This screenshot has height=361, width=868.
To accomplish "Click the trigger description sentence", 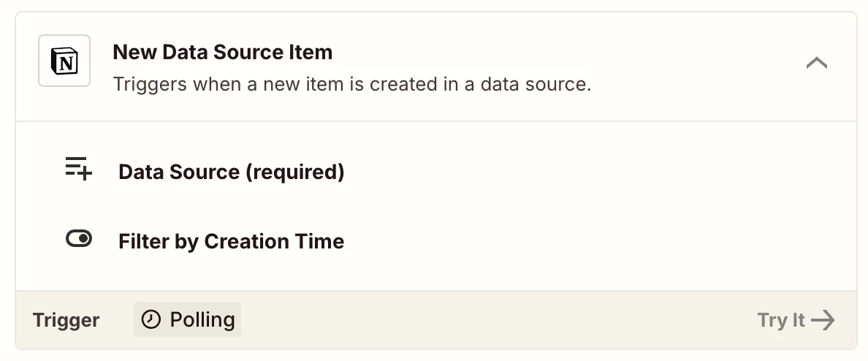I will pos(351,84).
